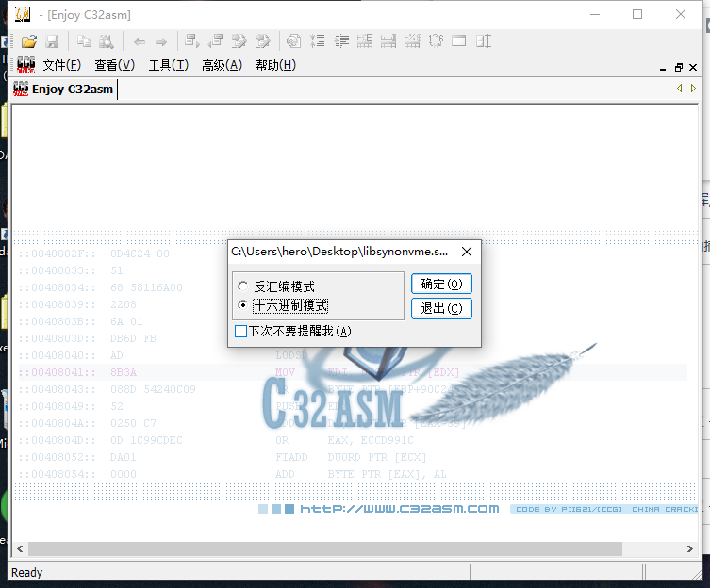Viewport: 710px width, 588px height.
Task: Click the Forward arrow toolbar icon
Action: tap(161, 42)
